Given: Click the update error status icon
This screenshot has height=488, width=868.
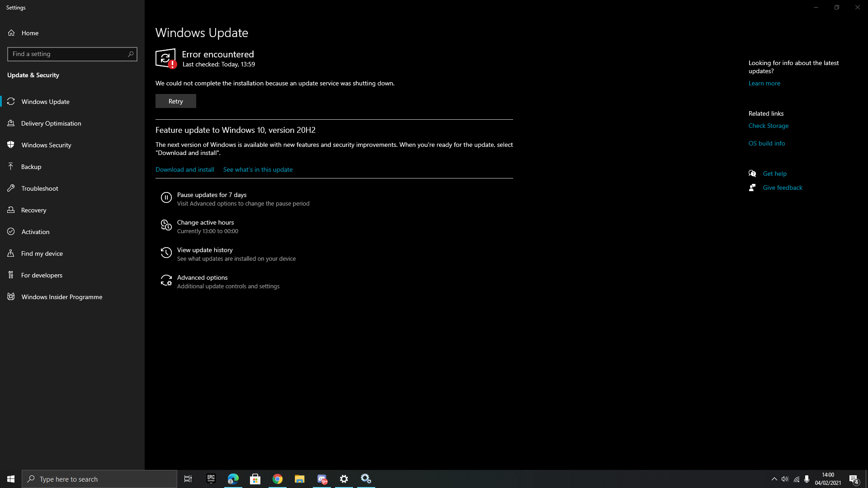Looking at the screenshot, I should tap(166, 59).
